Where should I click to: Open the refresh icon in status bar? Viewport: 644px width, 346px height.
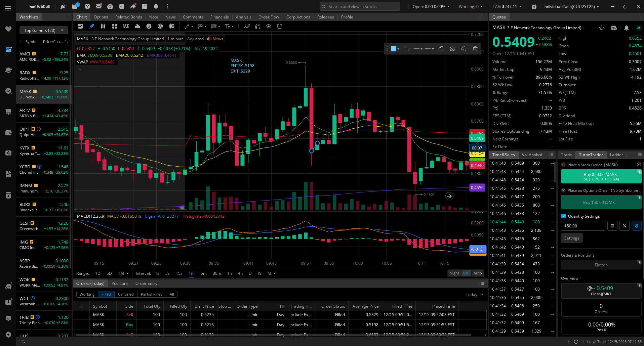click(x=576, y=342)
